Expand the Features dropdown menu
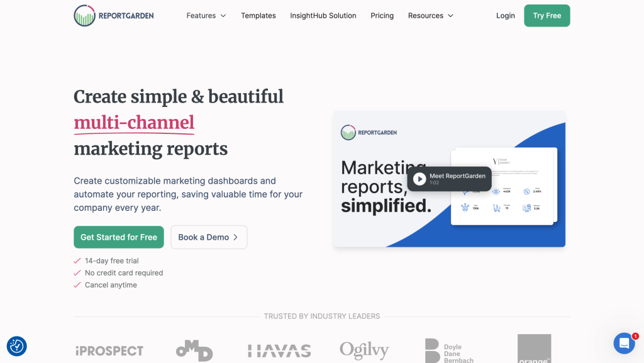Screen dimensions: 644x363 point(206,16)
